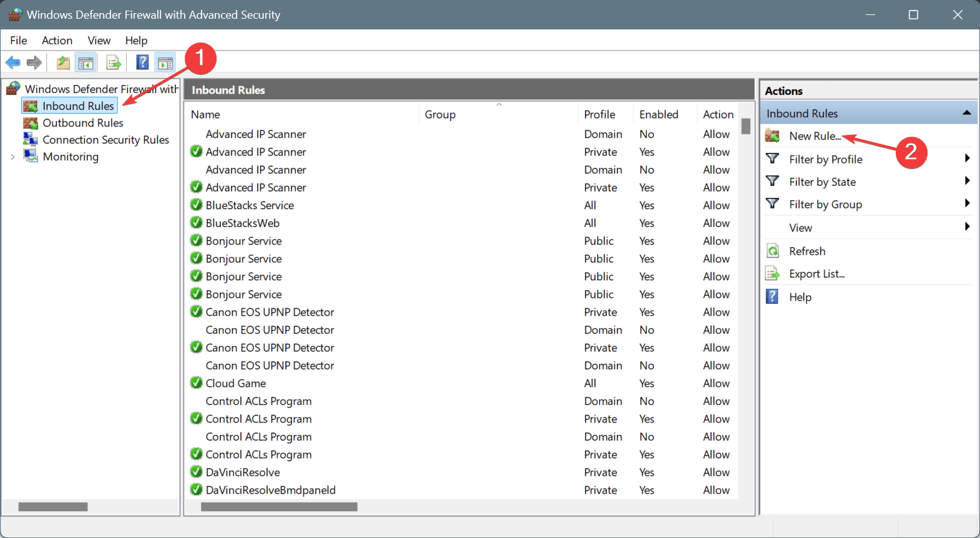Viewport: 980px width, 538px height.
Task: Click the green check icon beside DaVinciResolve
Action: coord(197,472)
